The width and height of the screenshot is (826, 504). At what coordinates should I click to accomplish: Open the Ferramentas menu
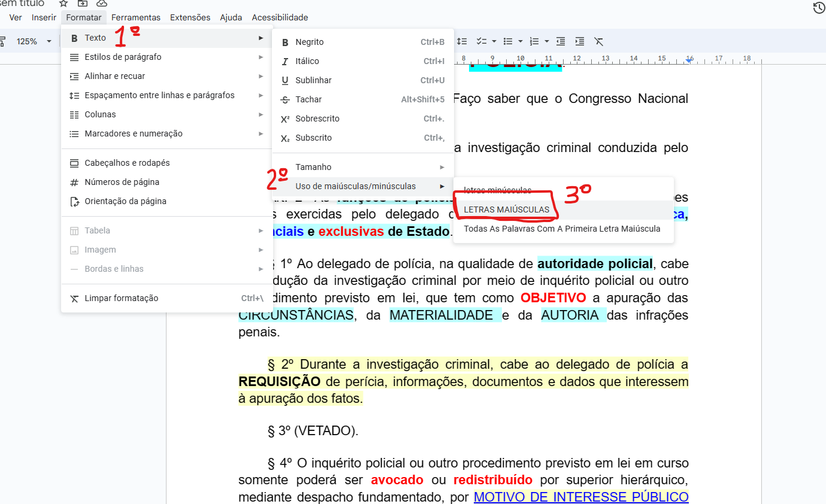point(136,17)
